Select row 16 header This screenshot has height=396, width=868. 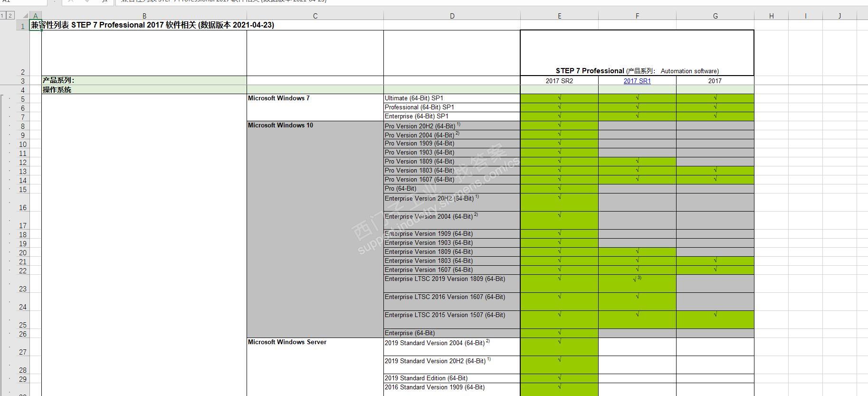22,203
